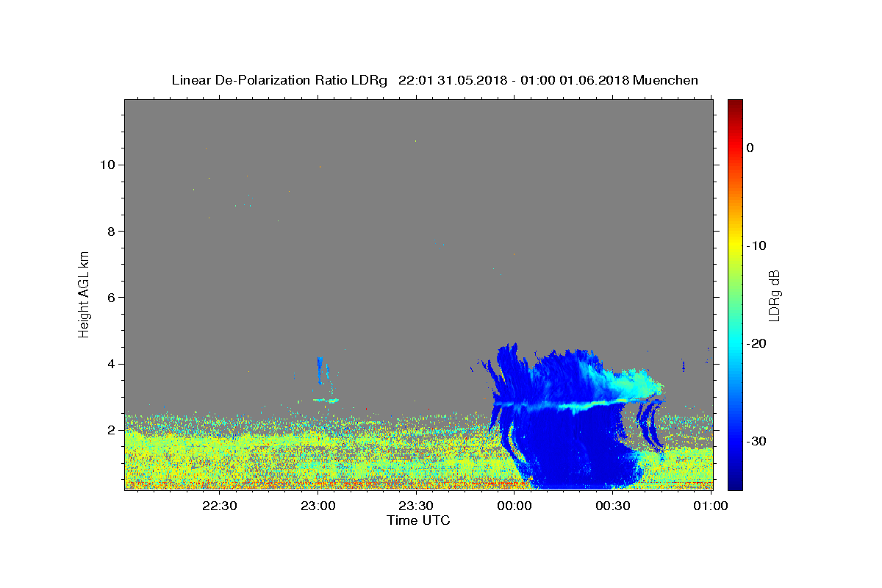Click the dark blue bottom of colorbar

point(735,481)
